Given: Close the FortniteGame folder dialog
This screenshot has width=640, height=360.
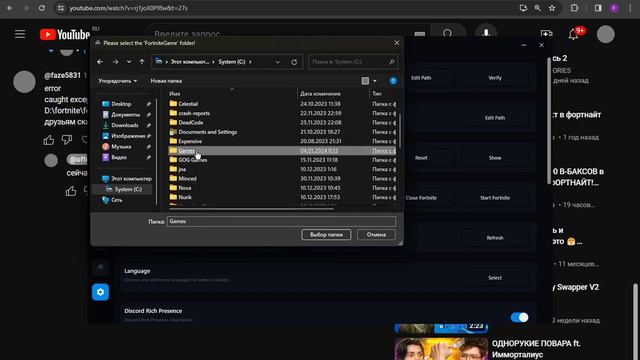Looking at the screenshot, I should (397, 43).
